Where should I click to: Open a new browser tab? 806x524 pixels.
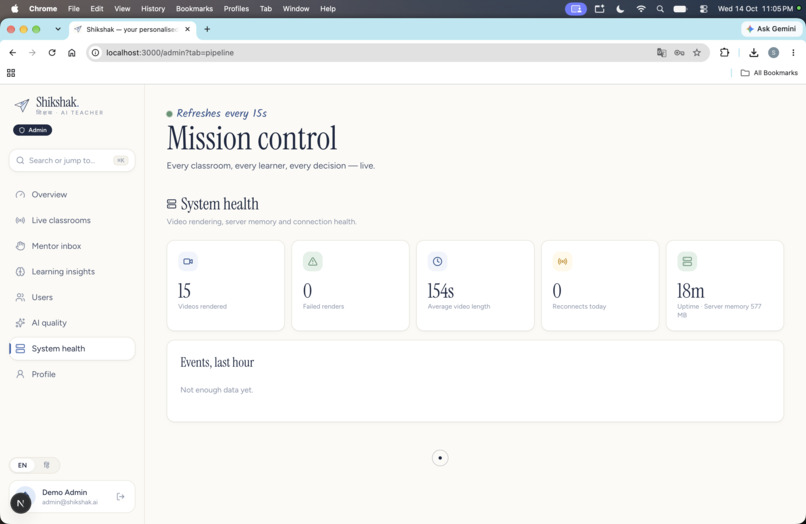[x=207, y=29]
